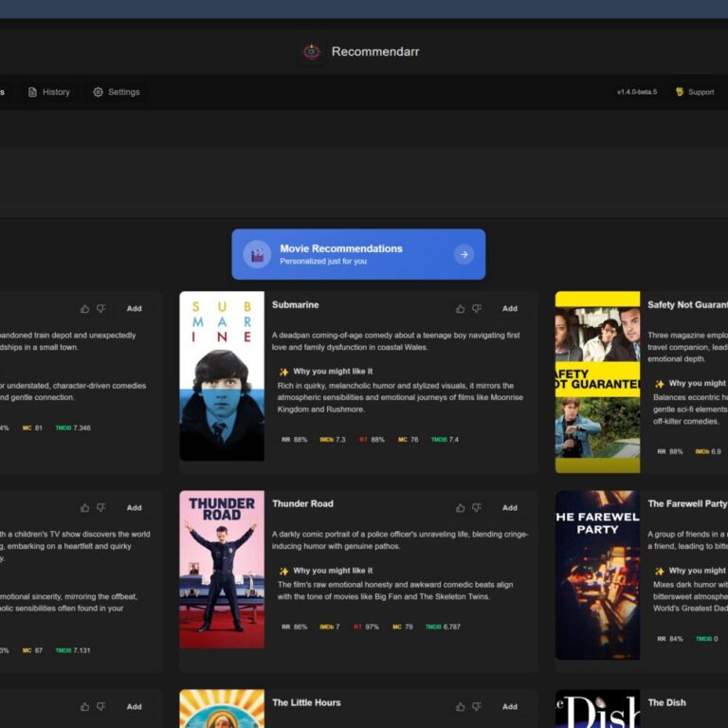Open the Safety Not Guaranteed poster

click(x=597, y=382)
